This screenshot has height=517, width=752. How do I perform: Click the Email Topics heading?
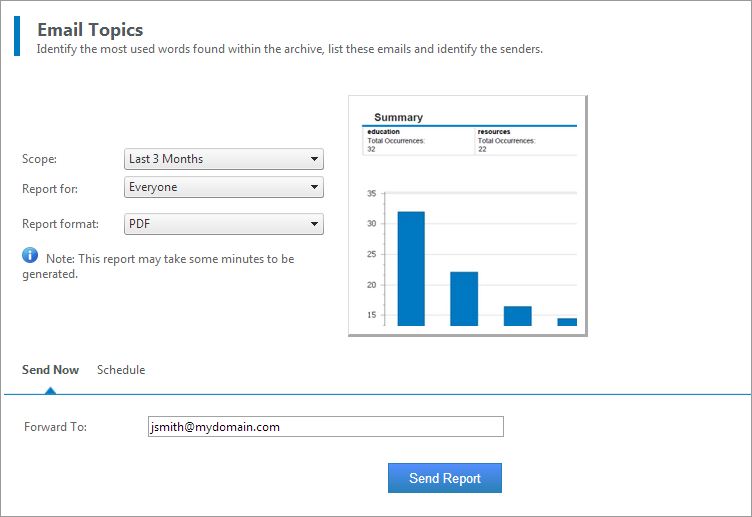pyautogui.click(x=90, y=30)
